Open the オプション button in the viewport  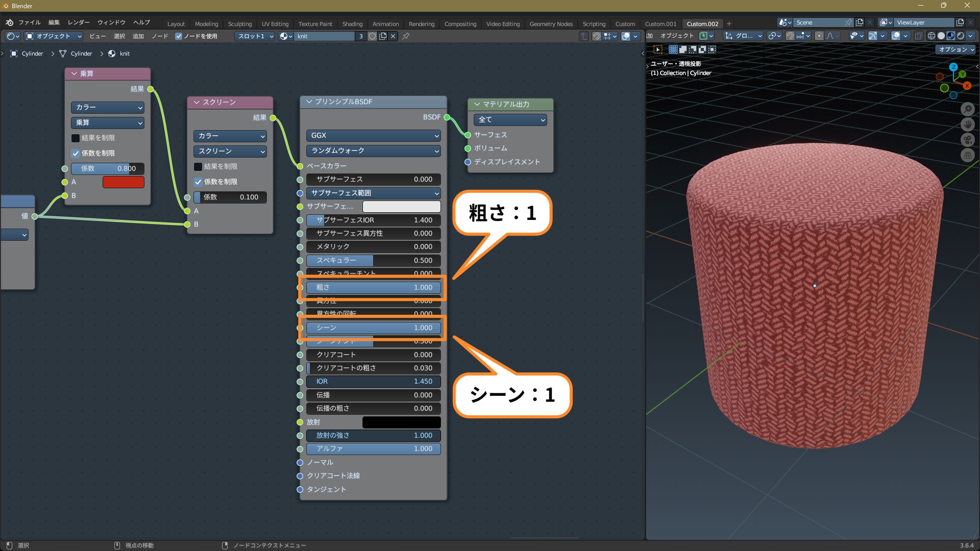tap(955, 49)
